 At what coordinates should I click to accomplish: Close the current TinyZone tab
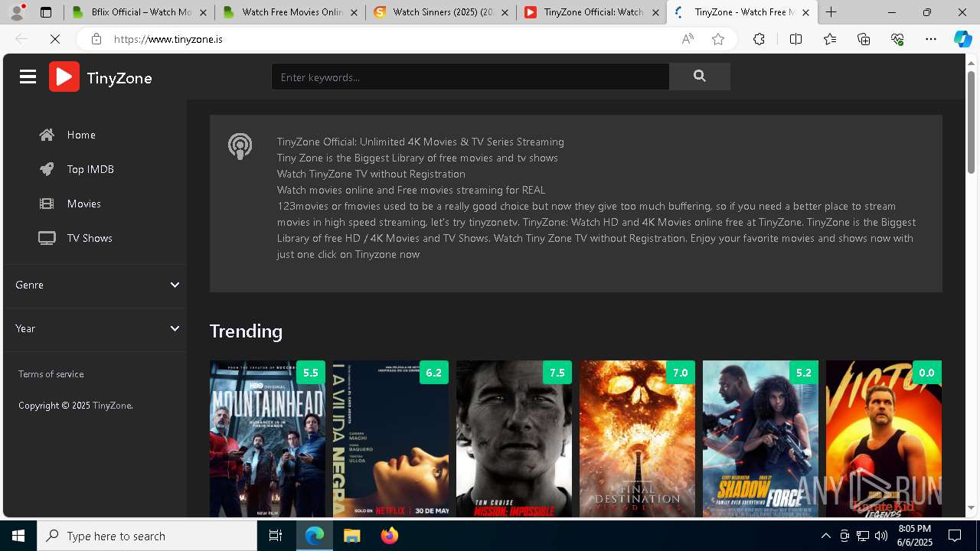(805, 12)
